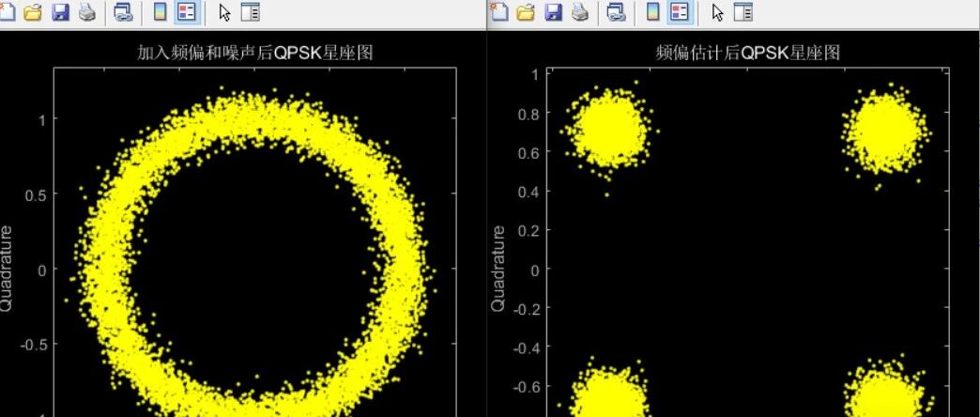Open Property Inspector in the right figure
Screen dimensions: 980x417
743,12
